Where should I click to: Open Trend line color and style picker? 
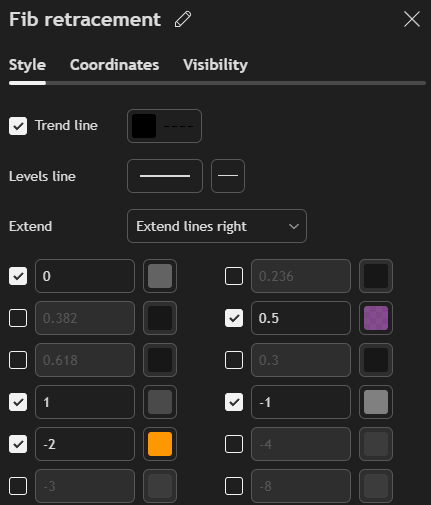164,126
